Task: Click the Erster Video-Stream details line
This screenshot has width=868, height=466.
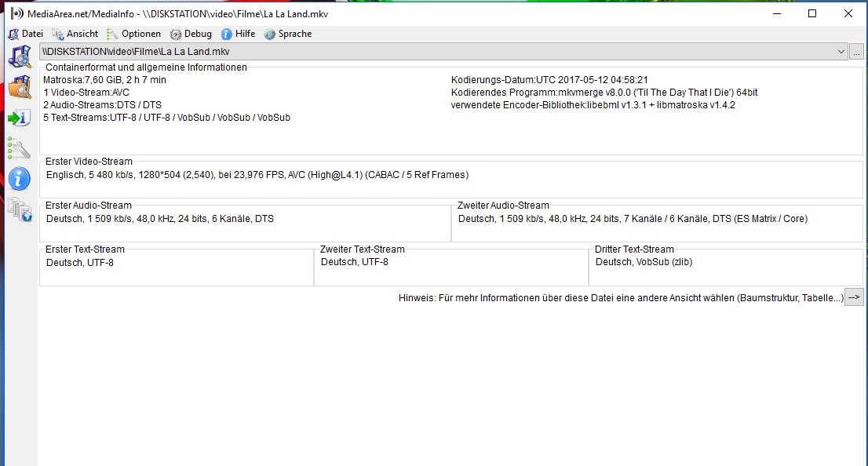Action: [x=257, y=175]
